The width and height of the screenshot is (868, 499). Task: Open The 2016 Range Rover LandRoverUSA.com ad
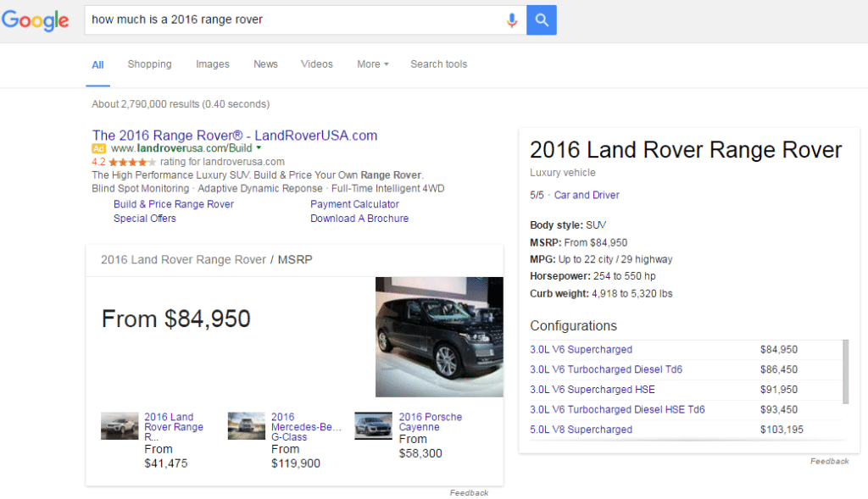coord(235,136)
